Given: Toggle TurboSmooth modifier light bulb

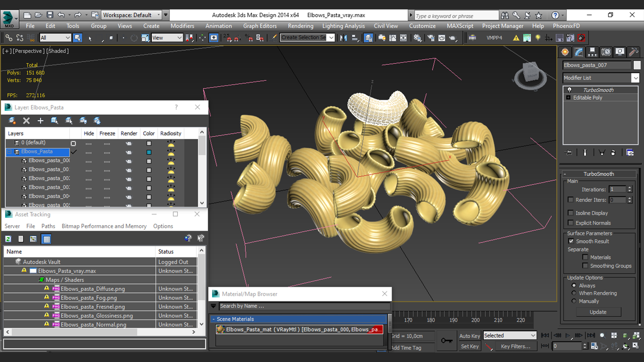Looking at the screenshot, I should click(x=569, y=90).
